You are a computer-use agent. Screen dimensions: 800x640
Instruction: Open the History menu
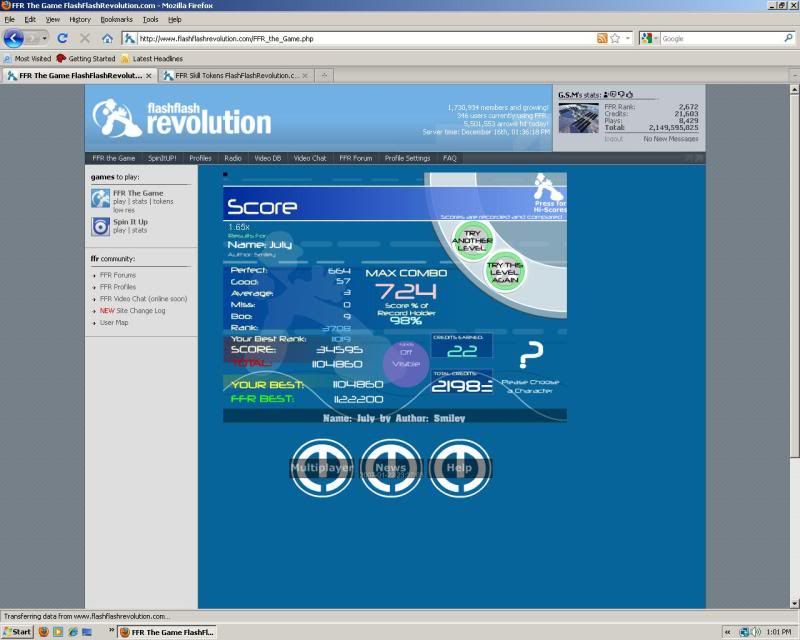(x=80, y=19)
